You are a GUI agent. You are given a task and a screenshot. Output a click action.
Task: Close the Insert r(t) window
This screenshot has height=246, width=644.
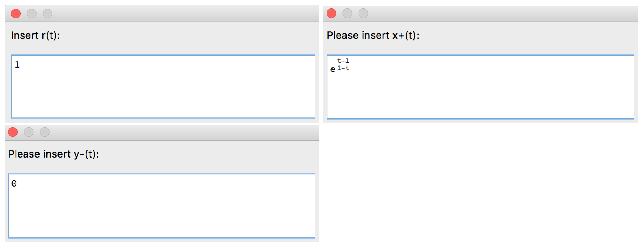coord(16,14)
